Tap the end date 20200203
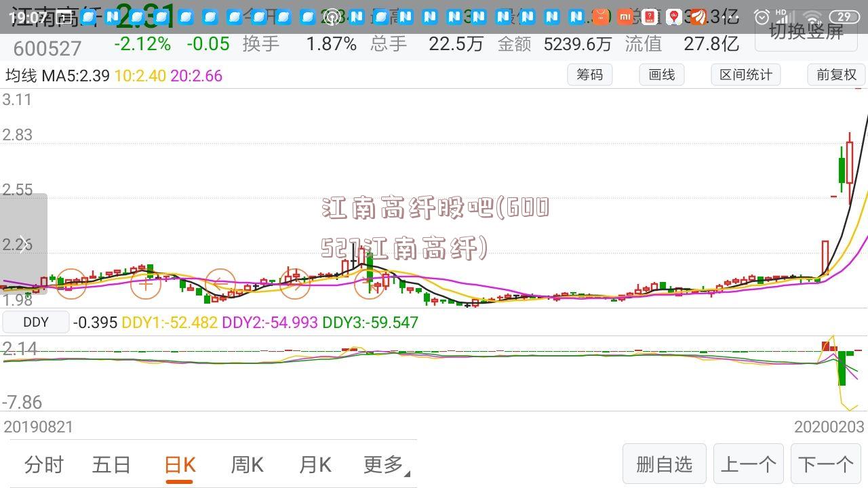 click(829, 427)
